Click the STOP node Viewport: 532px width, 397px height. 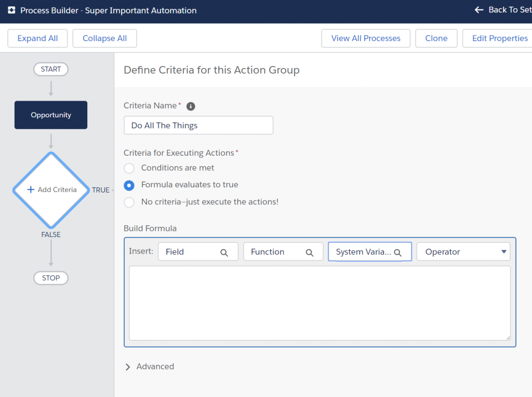51,278
